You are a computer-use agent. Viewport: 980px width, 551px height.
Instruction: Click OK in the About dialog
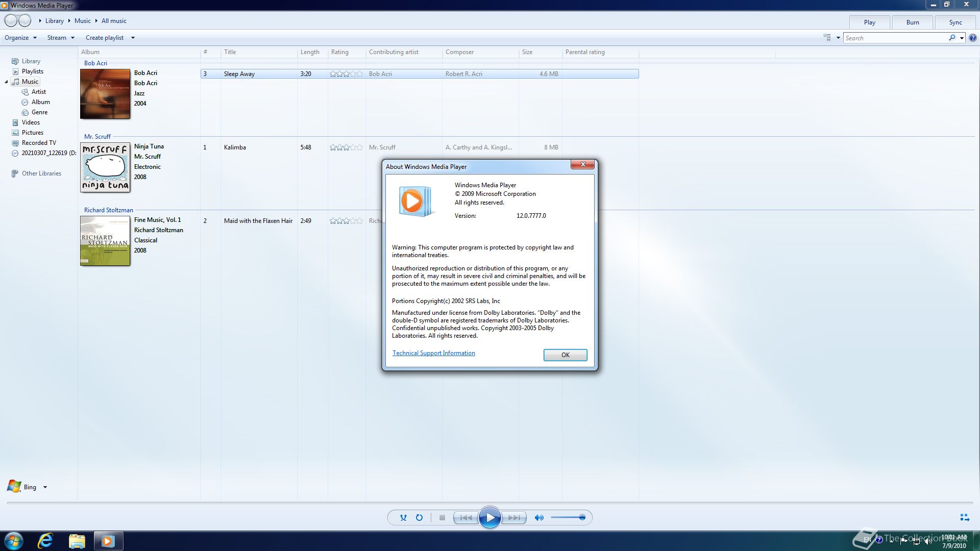coord(565,355)
